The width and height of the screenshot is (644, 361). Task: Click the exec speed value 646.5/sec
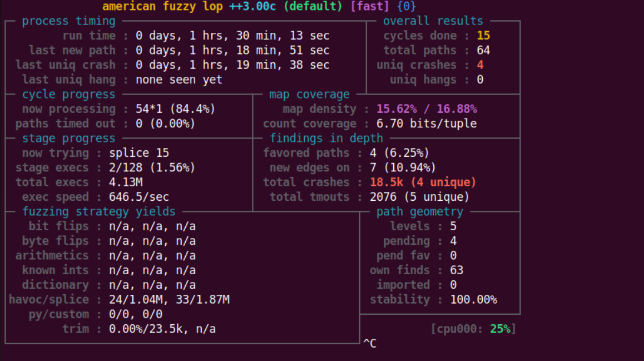[x=139, y=197]
